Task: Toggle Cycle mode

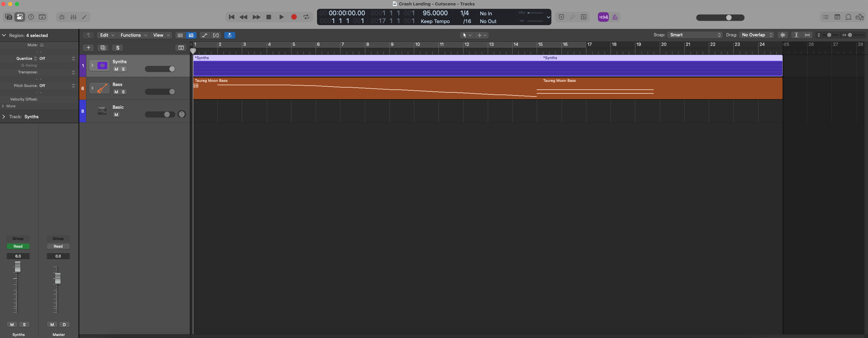Action: pos(306,17)
